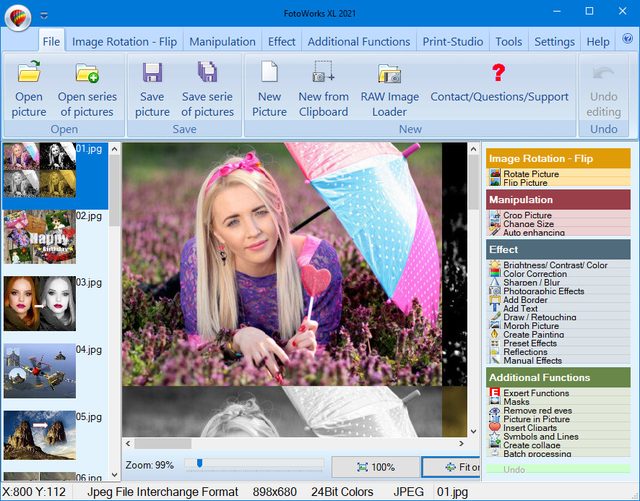Click Save serie of pictures icon
The image size is (640, 501).
207,74
